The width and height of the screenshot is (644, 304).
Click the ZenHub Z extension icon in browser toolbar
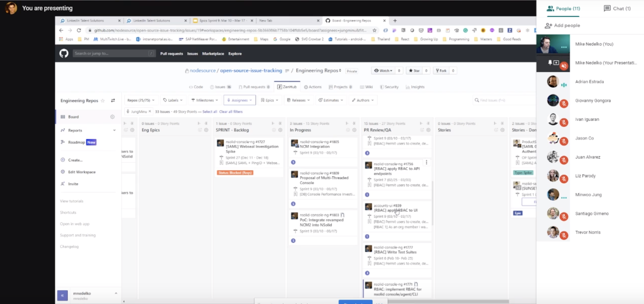click(x=510, y=30)
